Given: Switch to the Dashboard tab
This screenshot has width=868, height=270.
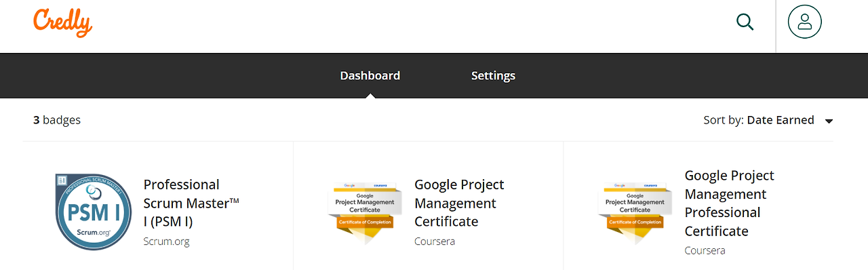Looking at the screenshot, I should (370, 75).
